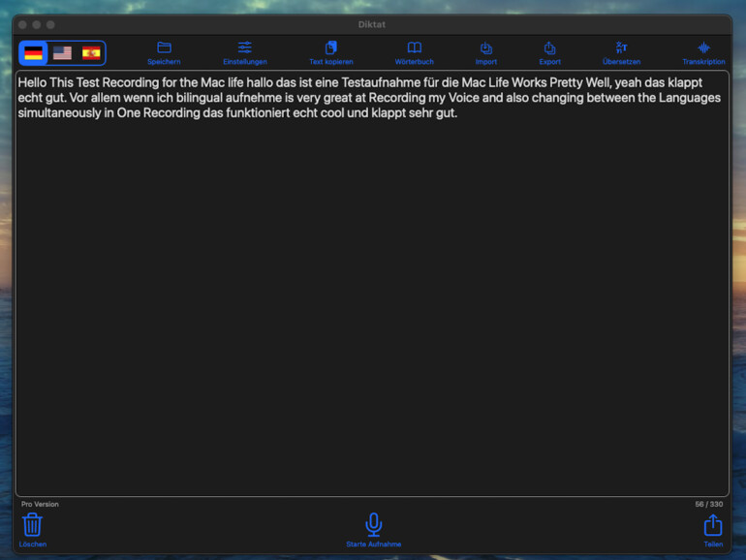This screenshot has width=746, height=560.
Task: Switch to the US flag language
Action: [x=62, y=53]
